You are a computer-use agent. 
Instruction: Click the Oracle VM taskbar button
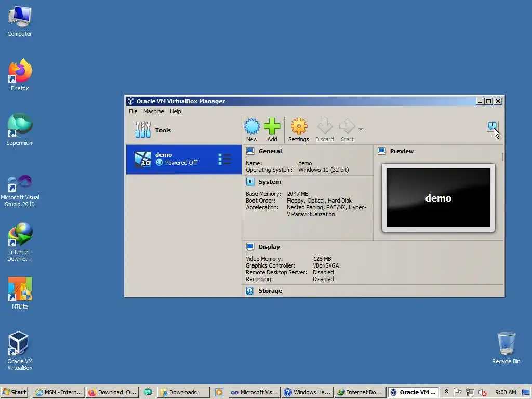(x=414, y=392)
